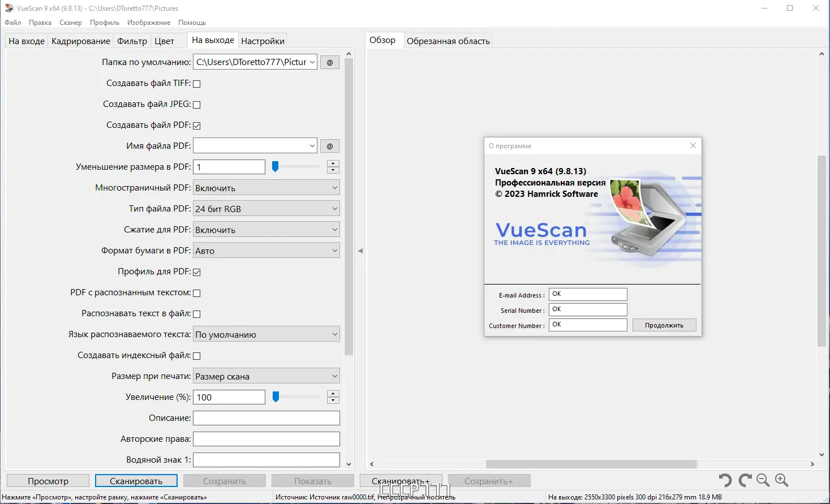Image resolution: width=830 pixels, height=504 pixels.
Task: Collapse the left panel with the arrow
Action: pyautogui.click(x=360, y=251)
